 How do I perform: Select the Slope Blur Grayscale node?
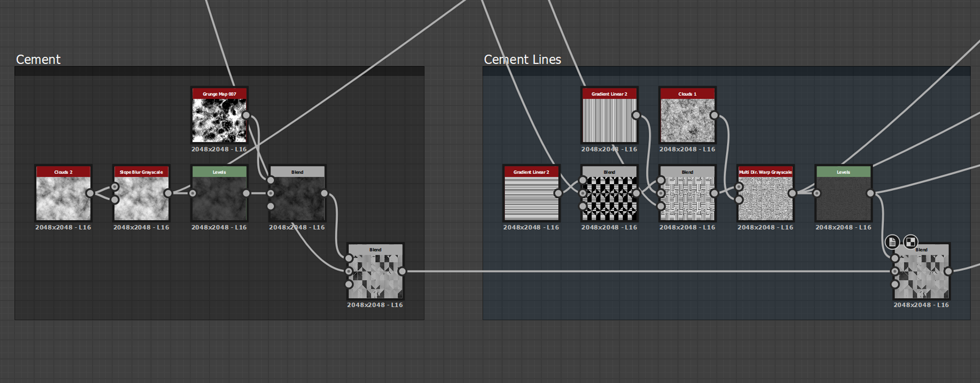(x=141, y=194)
